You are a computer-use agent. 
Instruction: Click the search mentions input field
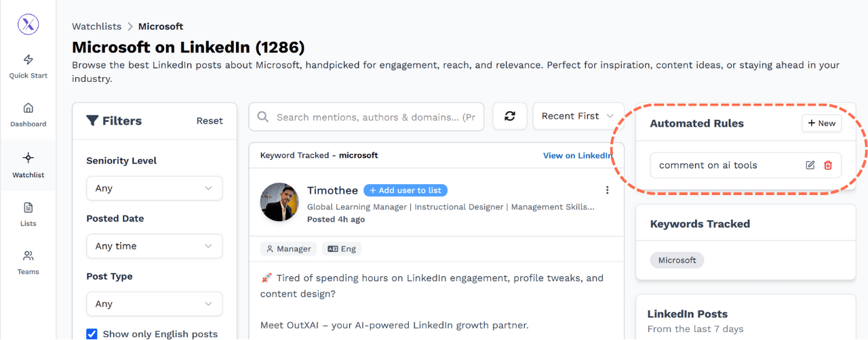click(x=375, y=117)
